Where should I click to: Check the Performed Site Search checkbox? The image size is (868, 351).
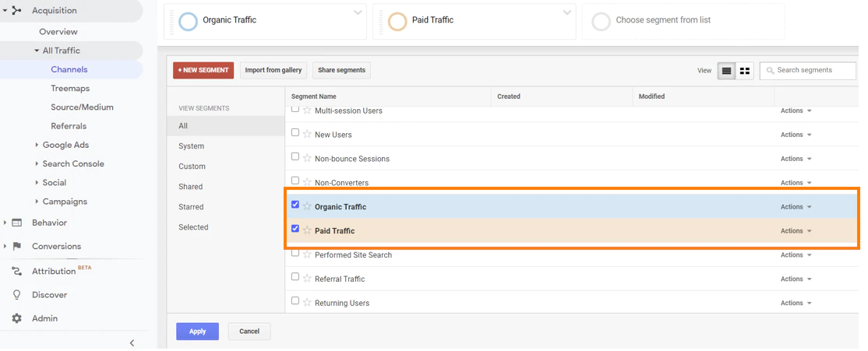click(x=295, y=253)
